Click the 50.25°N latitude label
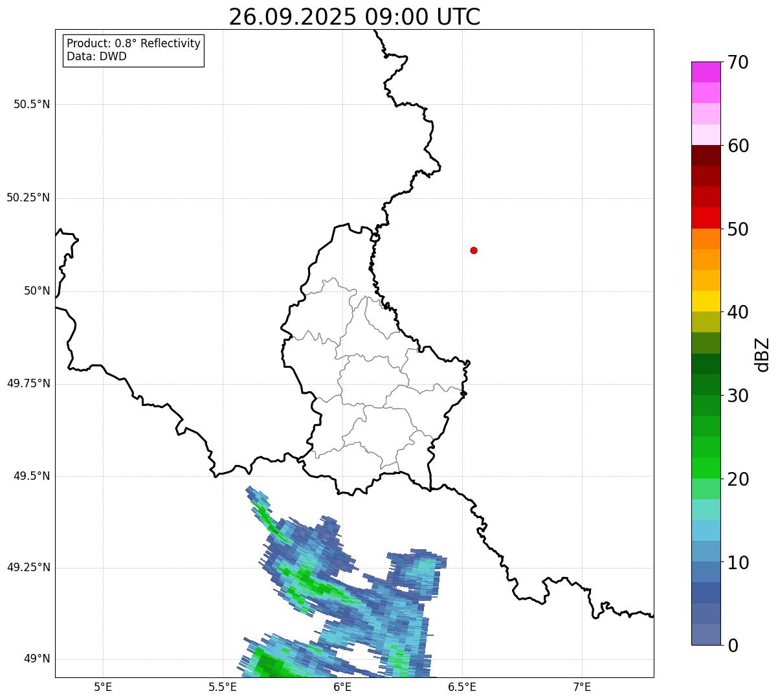 (x=28, y=198)
